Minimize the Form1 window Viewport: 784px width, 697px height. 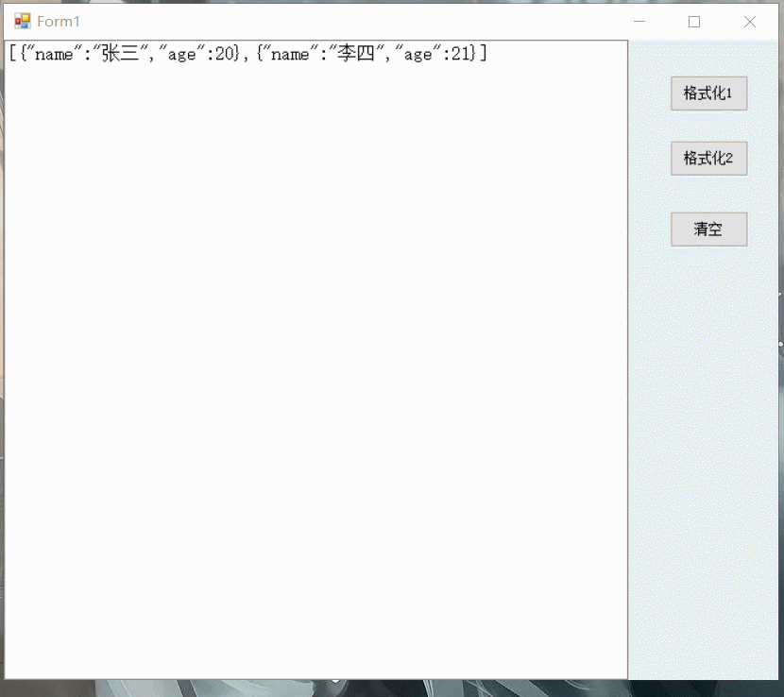tap(639, 22)
